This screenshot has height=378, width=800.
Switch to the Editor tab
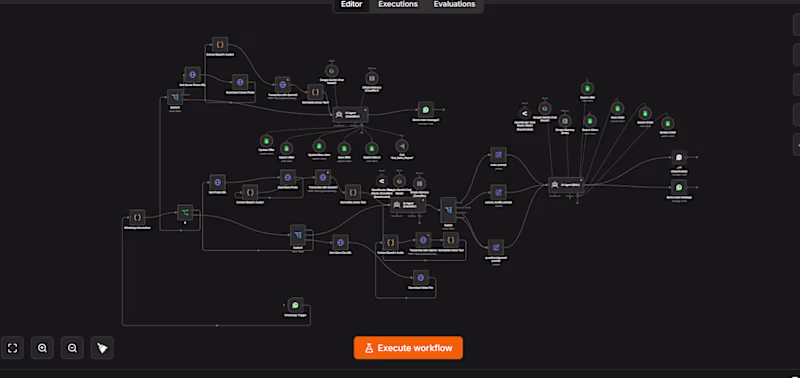[x=352, y=5]
